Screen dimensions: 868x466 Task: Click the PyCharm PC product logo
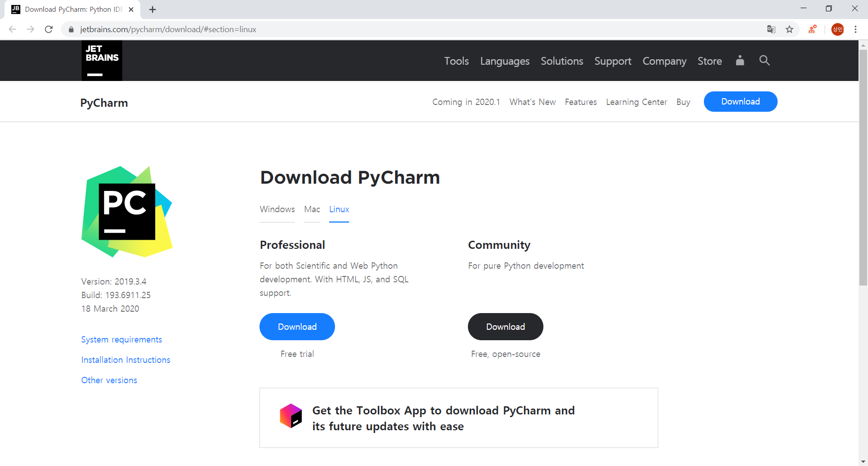(127, 211)
